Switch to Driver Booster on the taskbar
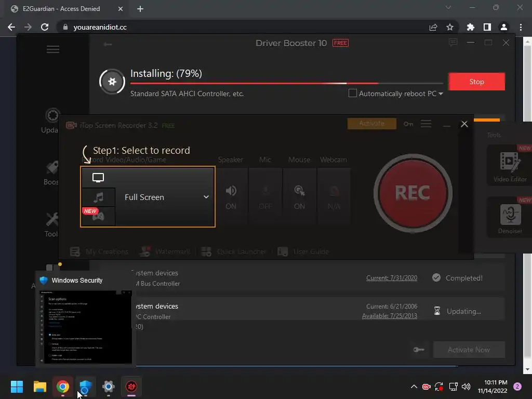 coord(131,387)
